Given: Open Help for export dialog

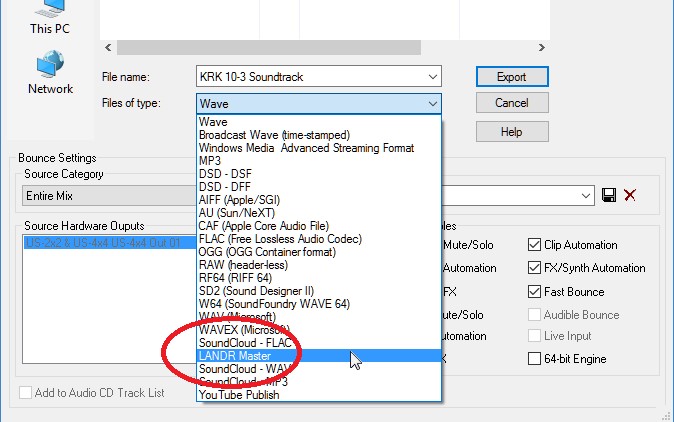Looking at the screenshot, I should [512, 131].
